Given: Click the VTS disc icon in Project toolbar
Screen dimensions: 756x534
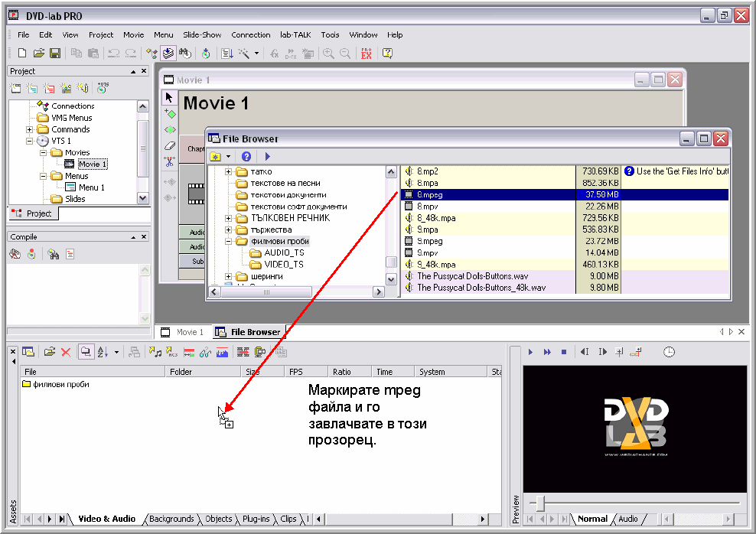Looking at the screenshot, I should click(x=103, y=87).
